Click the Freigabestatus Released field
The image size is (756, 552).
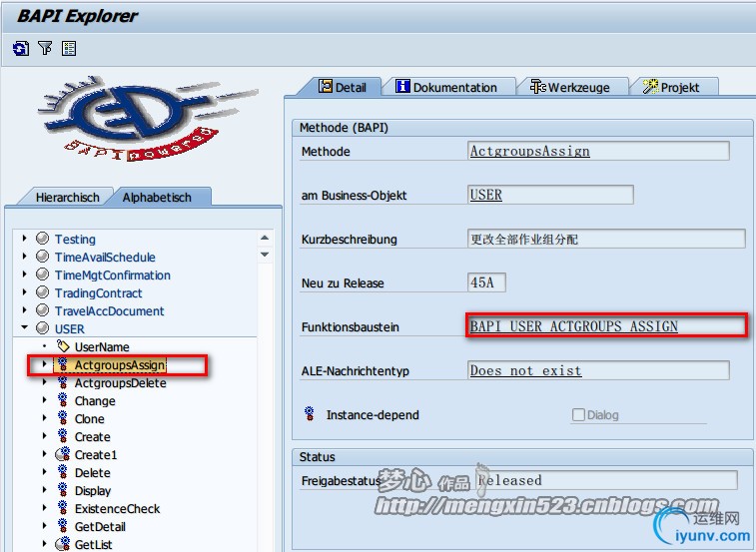pos(606,480)
